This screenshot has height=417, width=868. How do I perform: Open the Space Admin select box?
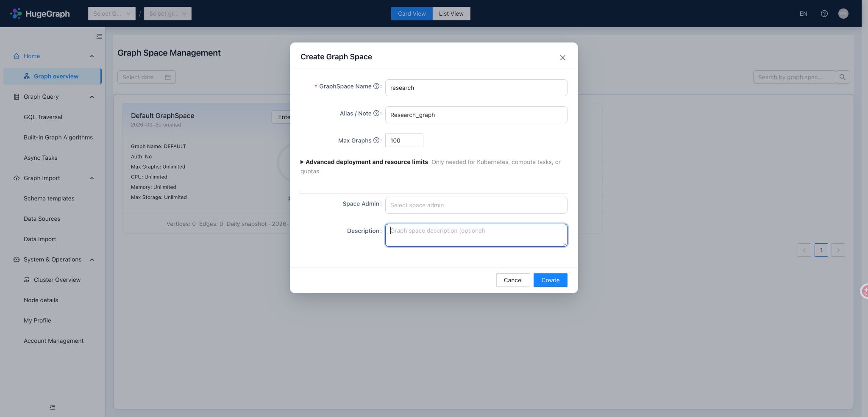(x=476, y=205)
